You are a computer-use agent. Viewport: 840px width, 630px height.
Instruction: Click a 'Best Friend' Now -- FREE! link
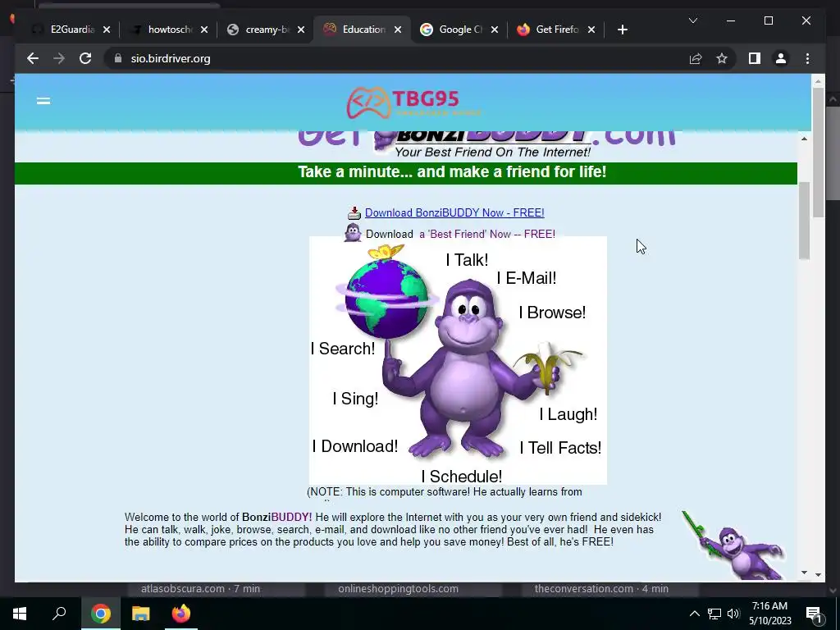tap(487, 234)
